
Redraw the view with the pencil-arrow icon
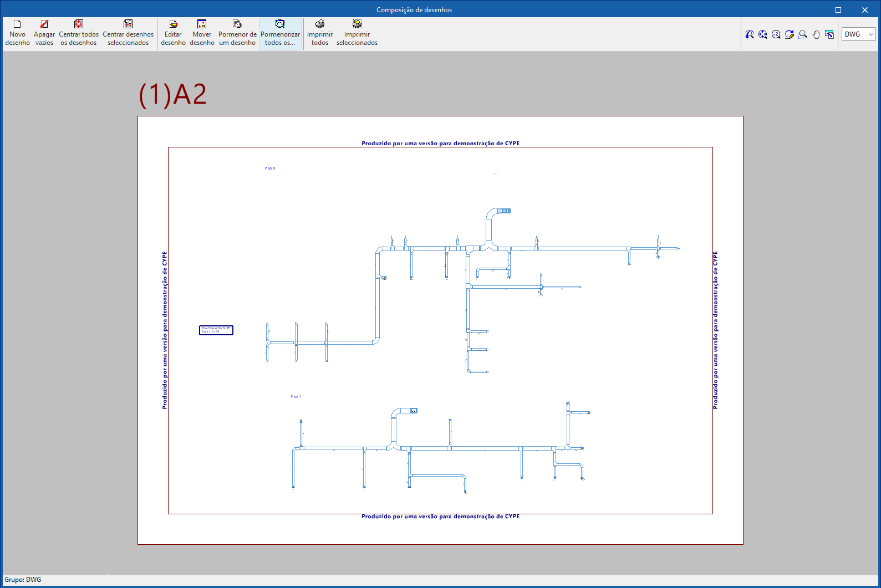[790, 34]
